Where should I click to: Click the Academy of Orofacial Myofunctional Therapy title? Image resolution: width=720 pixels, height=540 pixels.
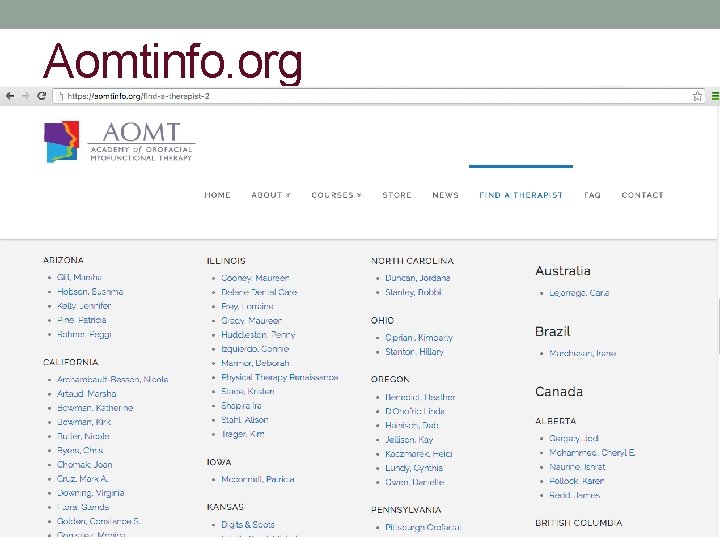point(141,153)
